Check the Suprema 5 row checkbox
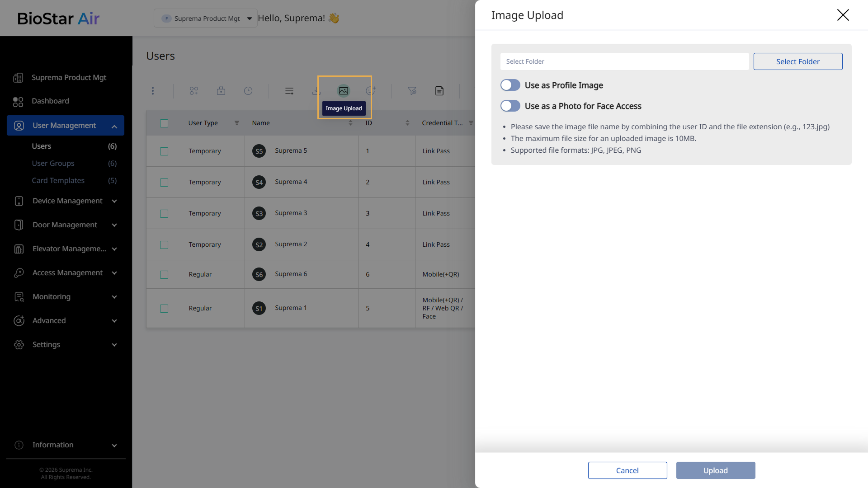 (164, 151)
